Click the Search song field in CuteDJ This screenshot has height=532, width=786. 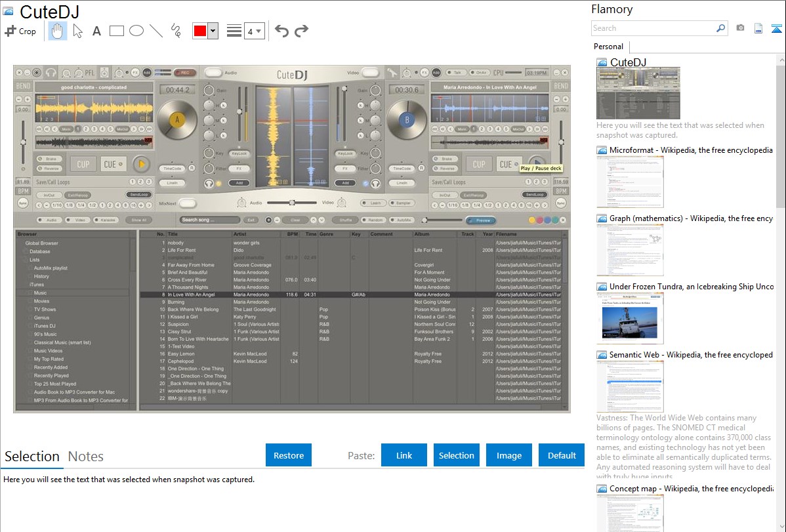[210, 220]
